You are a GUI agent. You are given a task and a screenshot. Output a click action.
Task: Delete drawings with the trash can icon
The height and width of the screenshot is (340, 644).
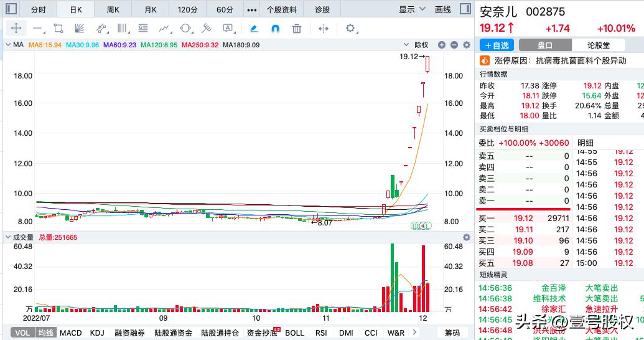pos(297,28)
